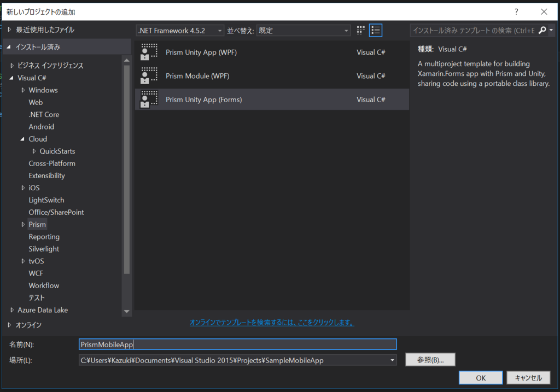Close the add new project dialog
The image size is (560, 392).
[544, 12]
